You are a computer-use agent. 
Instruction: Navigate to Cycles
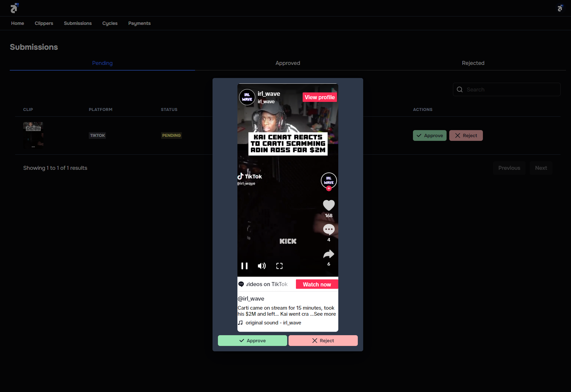click(110, 23)
